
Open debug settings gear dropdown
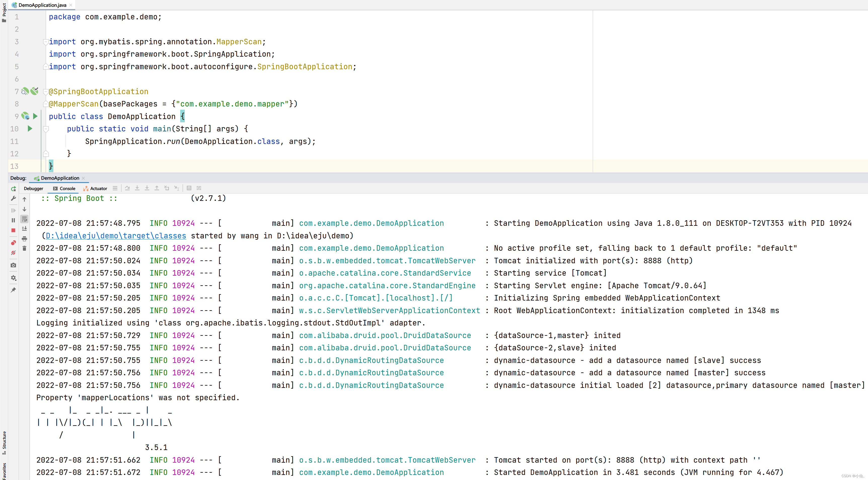coord(14,278)
